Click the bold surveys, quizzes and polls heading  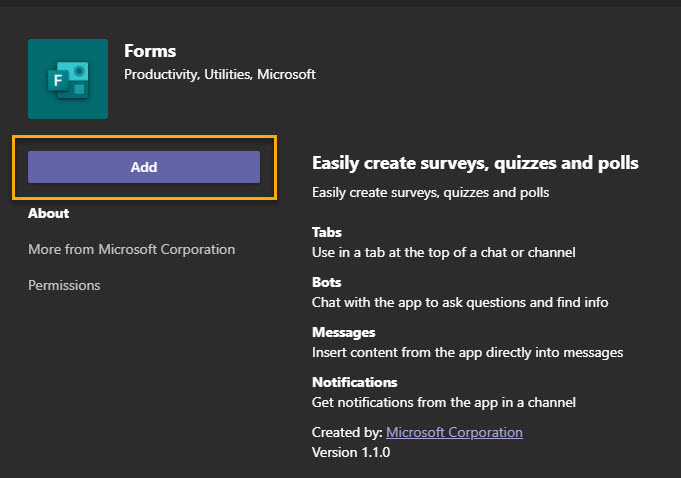tap(475, 163)
